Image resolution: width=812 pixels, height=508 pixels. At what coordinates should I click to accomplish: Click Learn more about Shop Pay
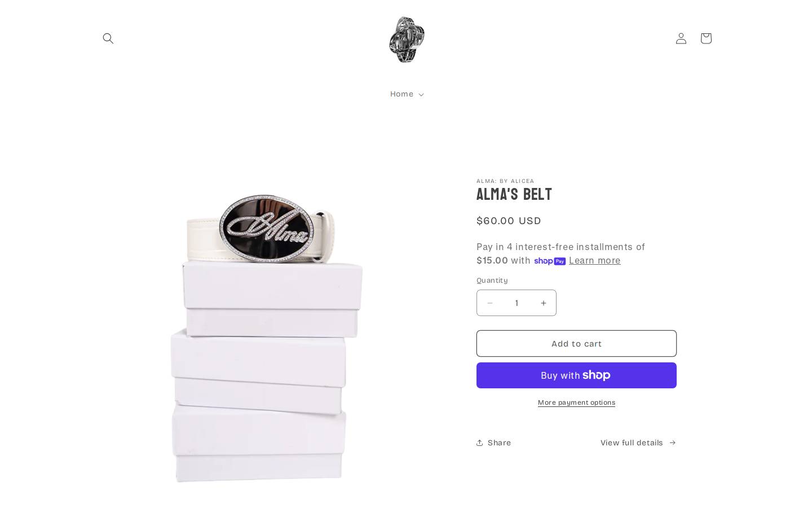coord(594,261)
